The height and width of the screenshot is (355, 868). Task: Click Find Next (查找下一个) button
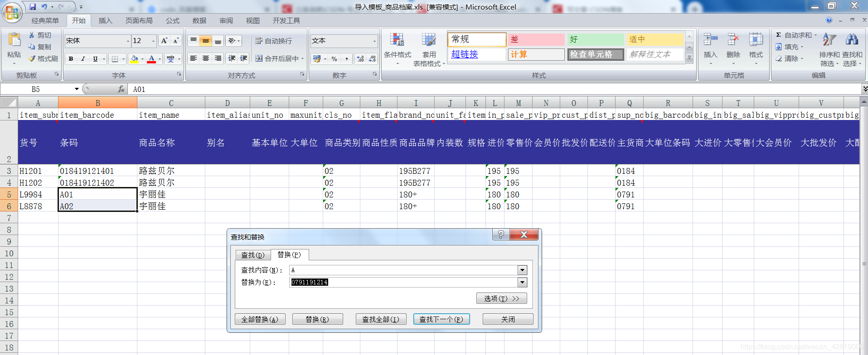click(441, 319)
